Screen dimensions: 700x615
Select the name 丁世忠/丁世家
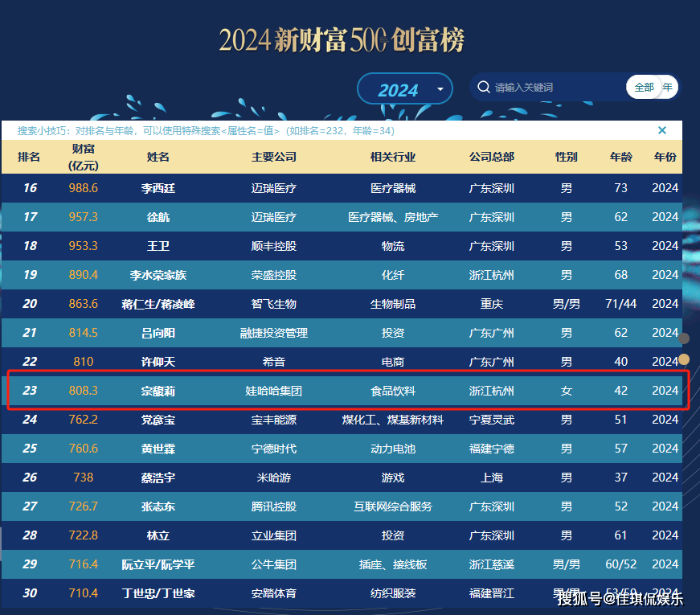158,593
